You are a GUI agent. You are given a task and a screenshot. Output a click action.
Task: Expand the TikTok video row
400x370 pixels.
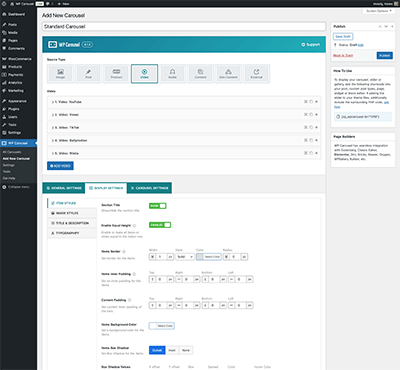point(184,127)
